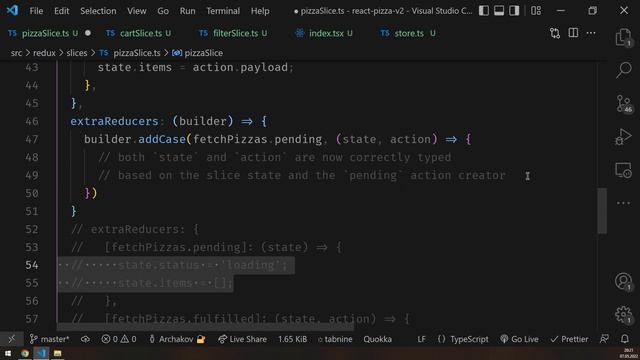
Task: Expand the redux breadcrumb
Action: pyautogui.click(x=44, y=53)
